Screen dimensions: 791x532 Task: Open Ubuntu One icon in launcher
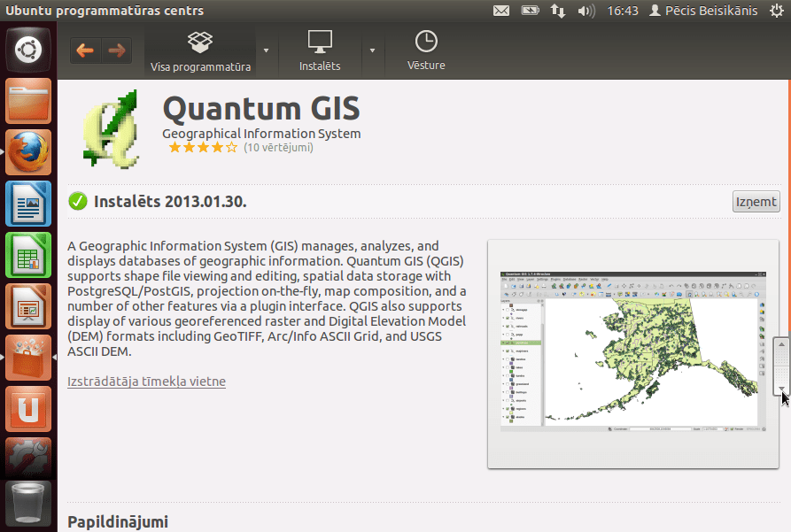coord(28,409)
